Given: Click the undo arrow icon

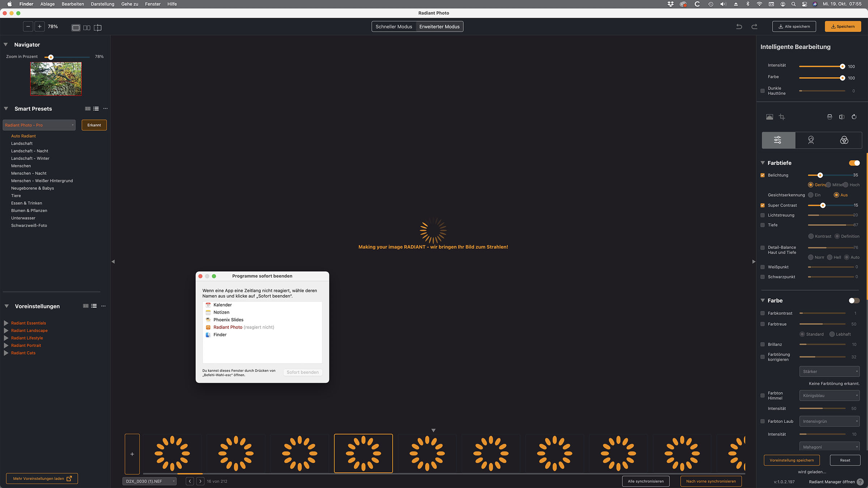Looking at the screenshot, I should (x=739, y=27).
